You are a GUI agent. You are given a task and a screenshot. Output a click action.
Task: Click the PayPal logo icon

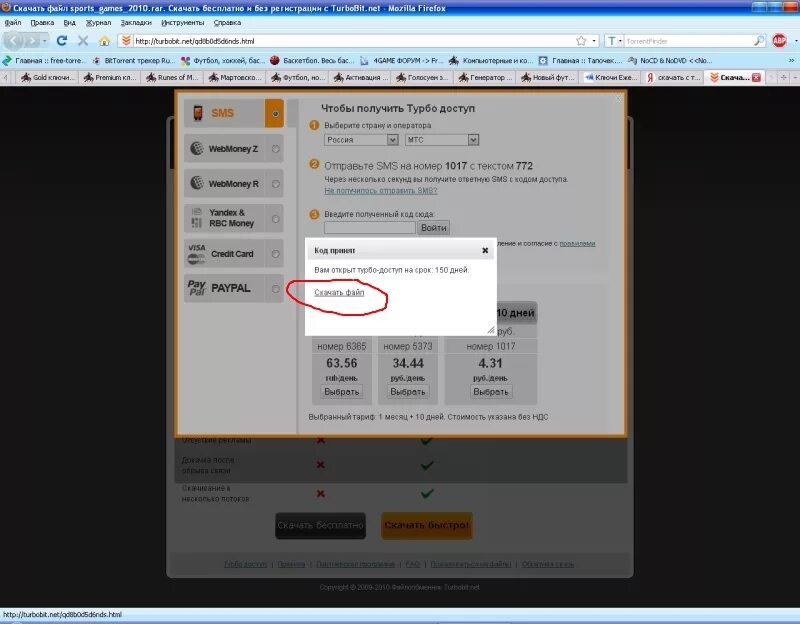(x=196, y=288)
